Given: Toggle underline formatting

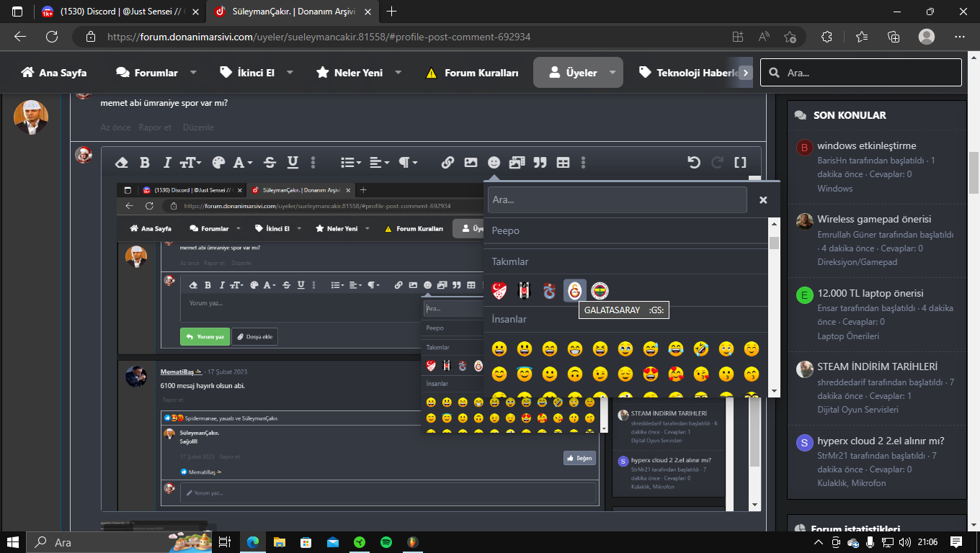Looking at the screenshot, I should point(293,163).
